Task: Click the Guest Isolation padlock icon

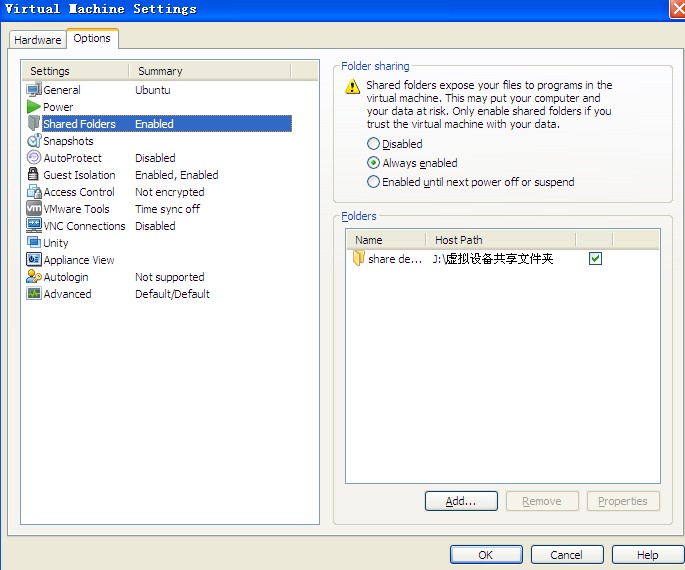Action: (33, 174)
